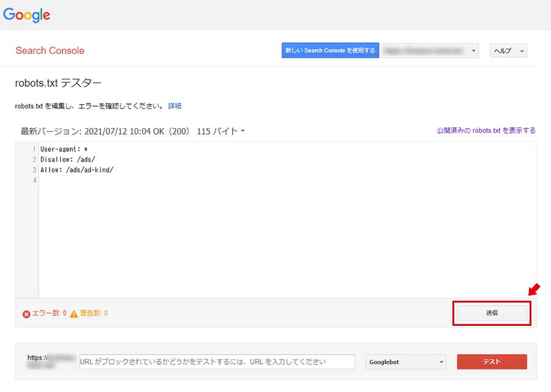
Task: Click the 警告数: 0 label text
Action: coord(94,314)
